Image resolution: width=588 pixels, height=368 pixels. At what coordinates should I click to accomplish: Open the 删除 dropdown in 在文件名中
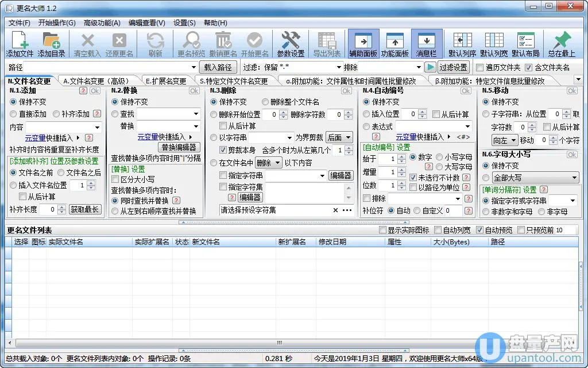[x=269, y=163]
